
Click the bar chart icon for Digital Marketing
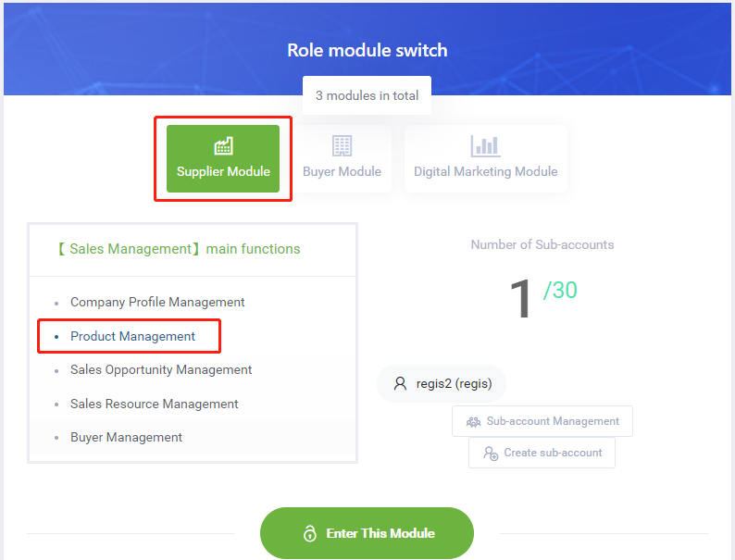[485, 145]
